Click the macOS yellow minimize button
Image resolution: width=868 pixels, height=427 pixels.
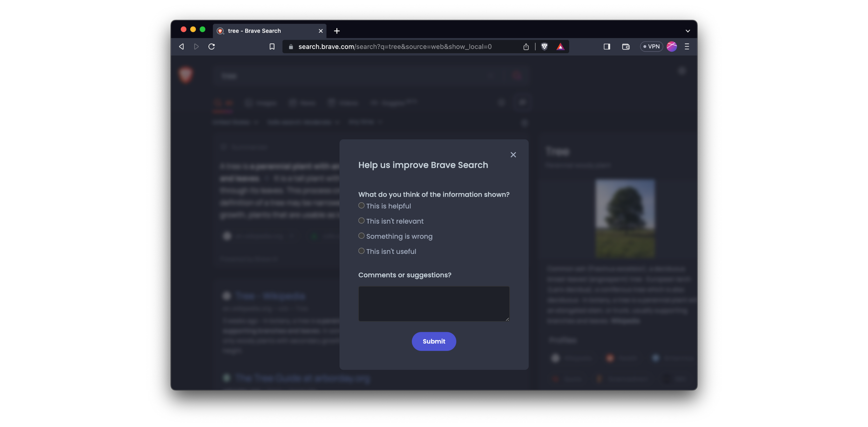[193, 30]
